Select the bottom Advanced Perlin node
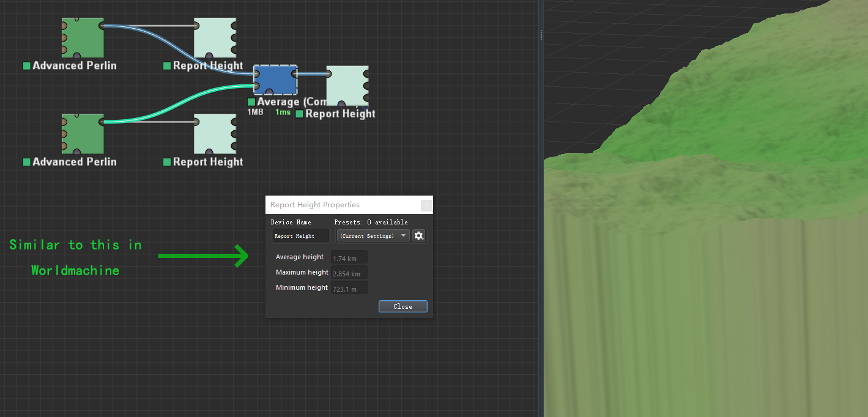The width and height of the screenshot is (868, 417). [x=83, y=133]
